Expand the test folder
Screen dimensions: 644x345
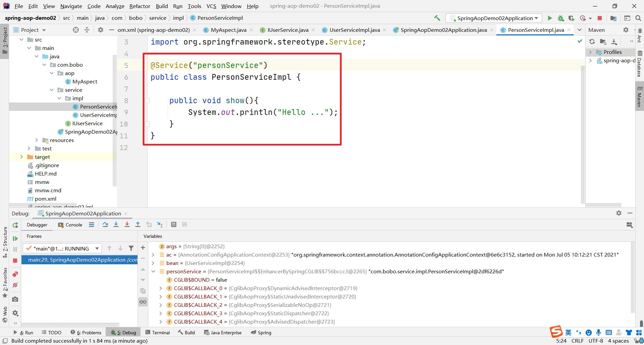29,148
